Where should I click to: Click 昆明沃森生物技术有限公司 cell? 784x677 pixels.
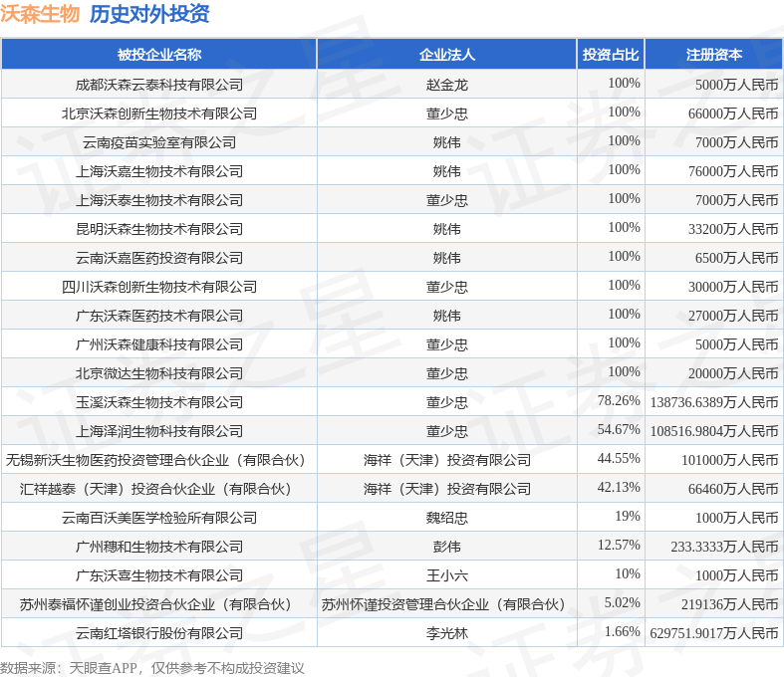(159, 229)
